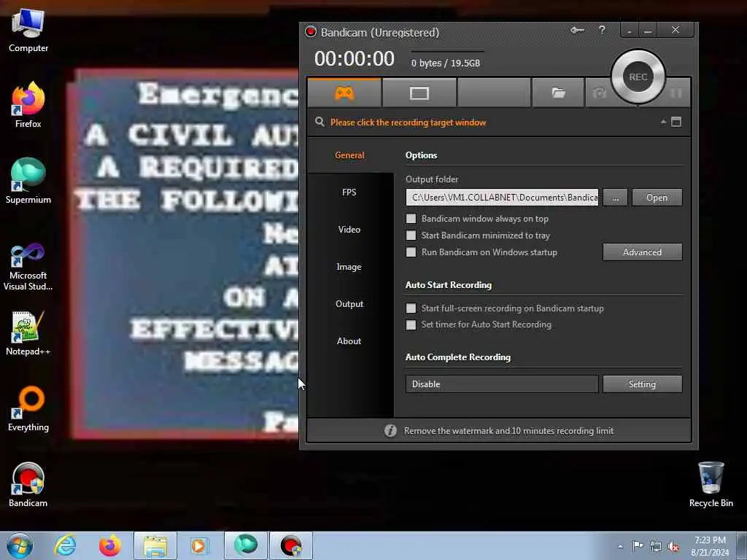This screenshot has width=747, height=560.
Task: Show hidden tray icons arrow
Action: click(620, 546)
